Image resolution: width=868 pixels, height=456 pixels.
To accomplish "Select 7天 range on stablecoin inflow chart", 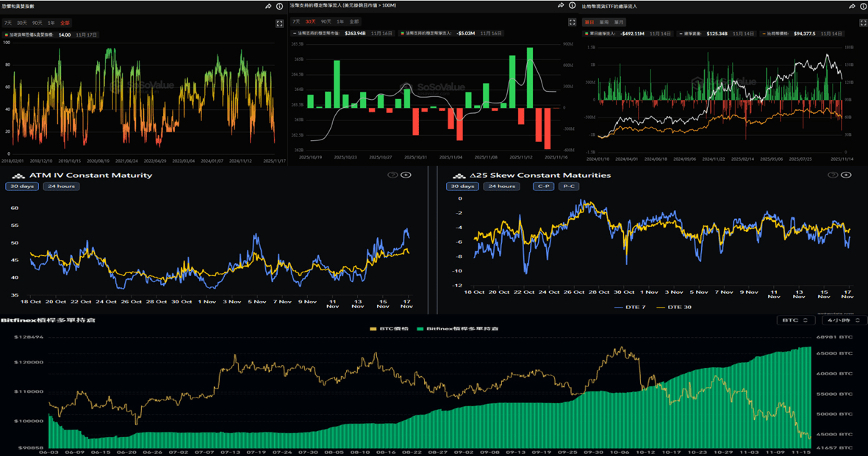I will click(296, 22).
